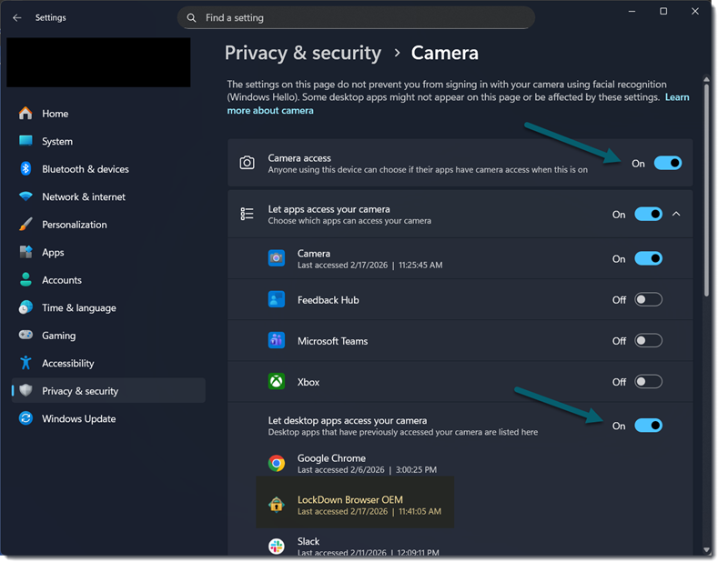Click the back arrow in Settings
The height and width of the screenshot is (572, 728).
(17, 17)
